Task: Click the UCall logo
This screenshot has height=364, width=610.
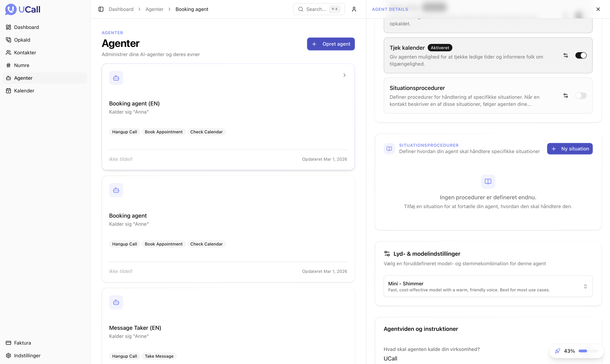Action: [23, 9]
